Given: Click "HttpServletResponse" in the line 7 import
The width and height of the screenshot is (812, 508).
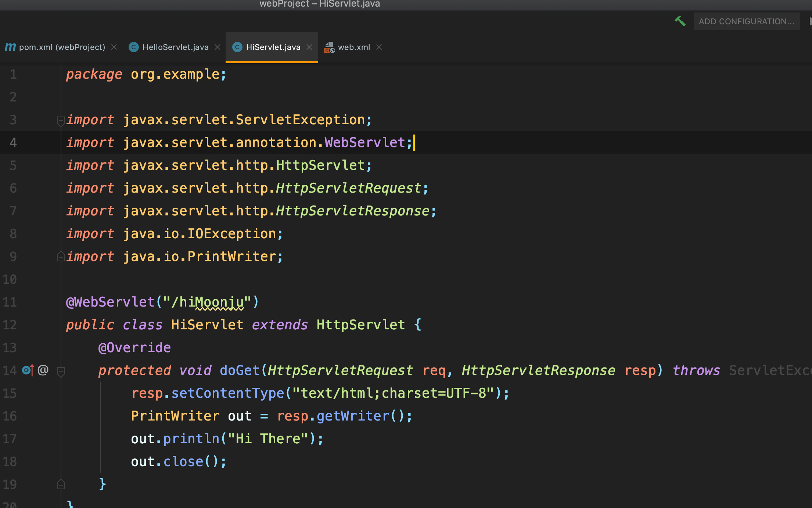Looking at the screenshot, I should 353,211.
